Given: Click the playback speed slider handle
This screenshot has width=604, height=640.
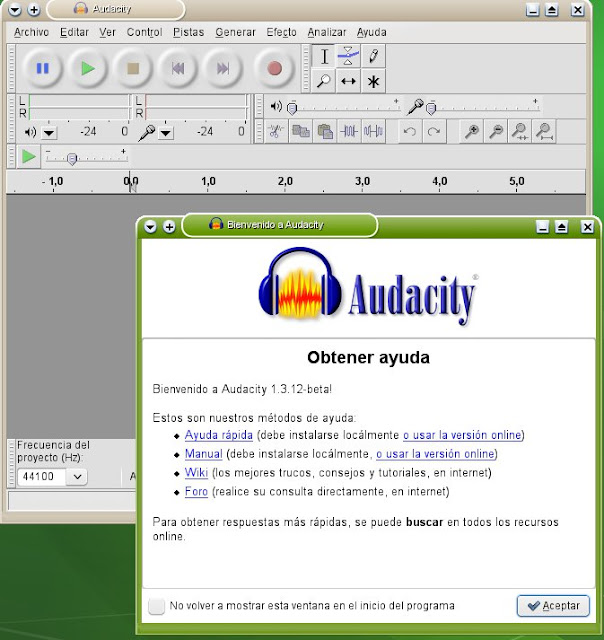Looking at the screenshot, I should click(x=72, y=159).
